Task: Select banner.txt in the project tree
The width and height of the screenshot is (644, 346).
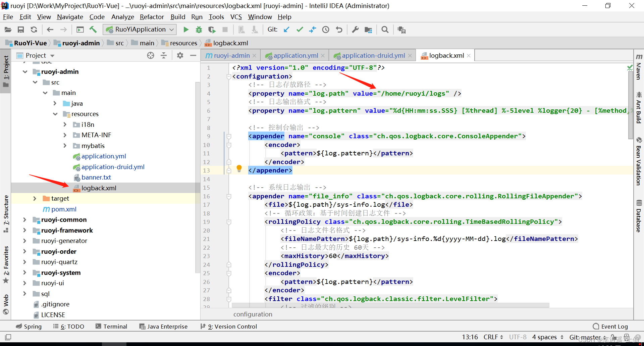Action: click(x=96, y=177)
